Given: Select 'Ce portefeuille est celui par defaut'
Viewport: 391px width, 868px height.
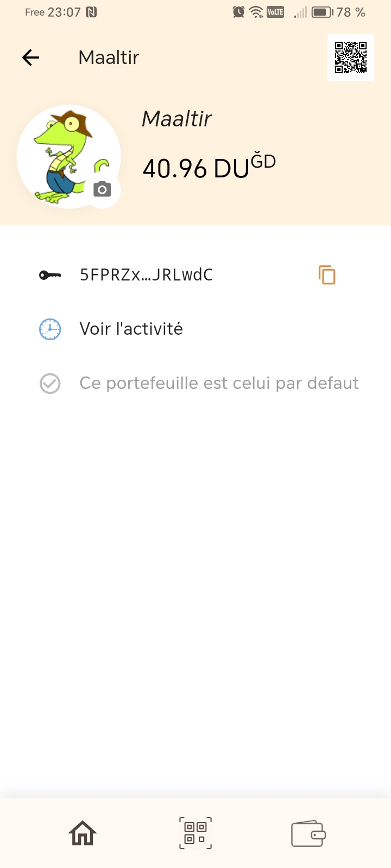Looking at the screenshot, I should point(219,384).
